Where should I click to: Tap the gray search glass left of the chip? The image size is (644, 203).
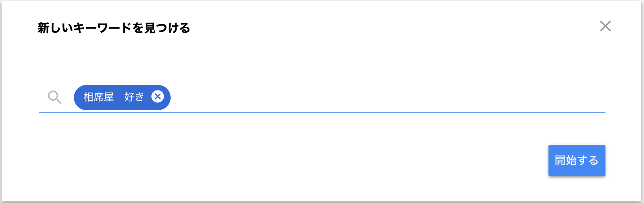coord(55,97)
